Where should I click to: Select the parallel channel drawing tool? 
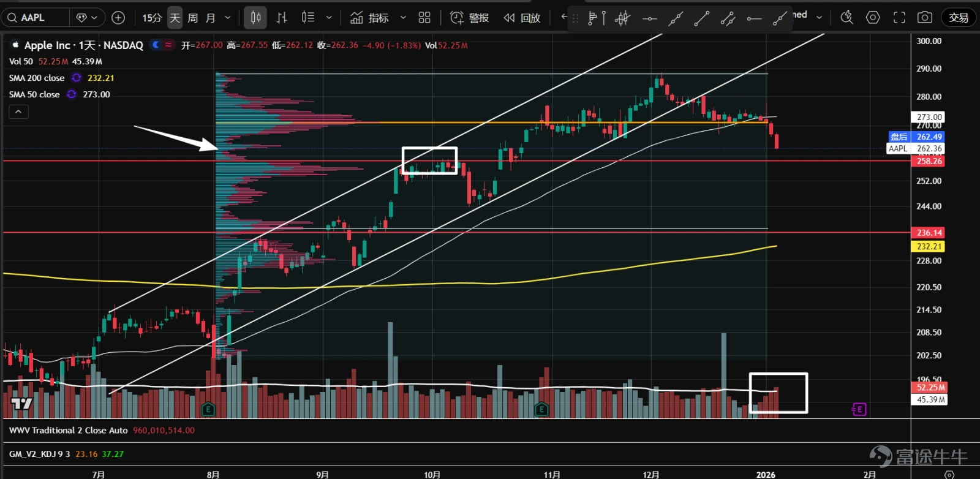(x=728, y=18)
